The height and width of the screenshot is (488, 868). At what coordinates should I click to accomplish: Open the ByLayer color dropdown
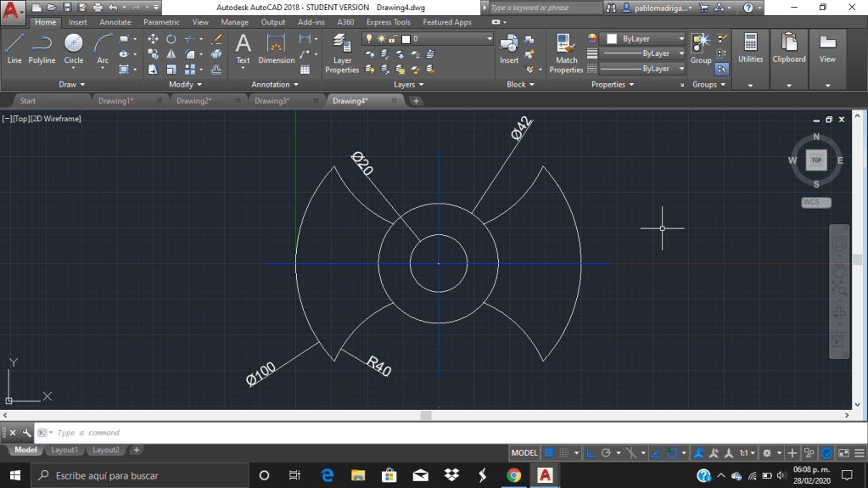pos(643,39)
